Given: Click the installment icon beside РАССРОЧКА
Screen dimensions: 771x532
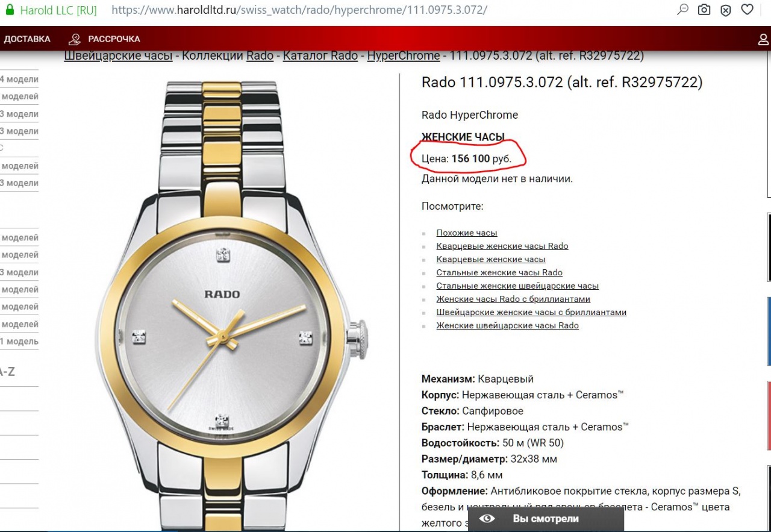Looking at the screenshot, I should (75, 39).
